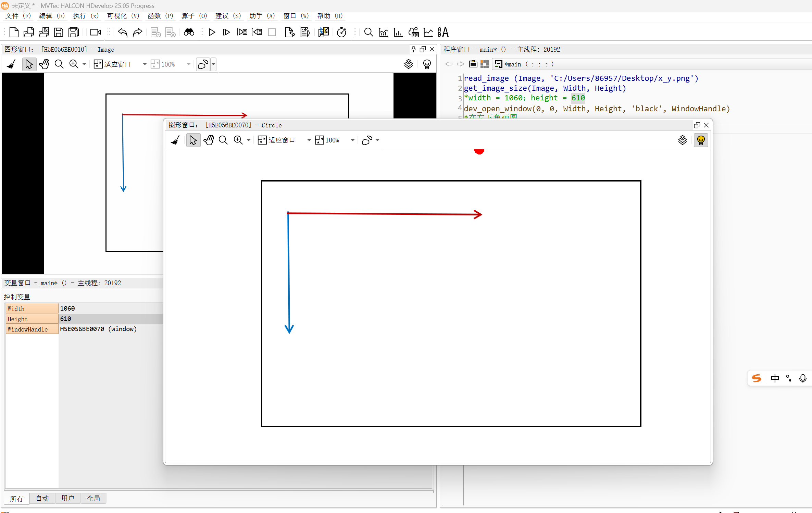
Task: Switch to the 全局 variables tab
Action: 93,498
